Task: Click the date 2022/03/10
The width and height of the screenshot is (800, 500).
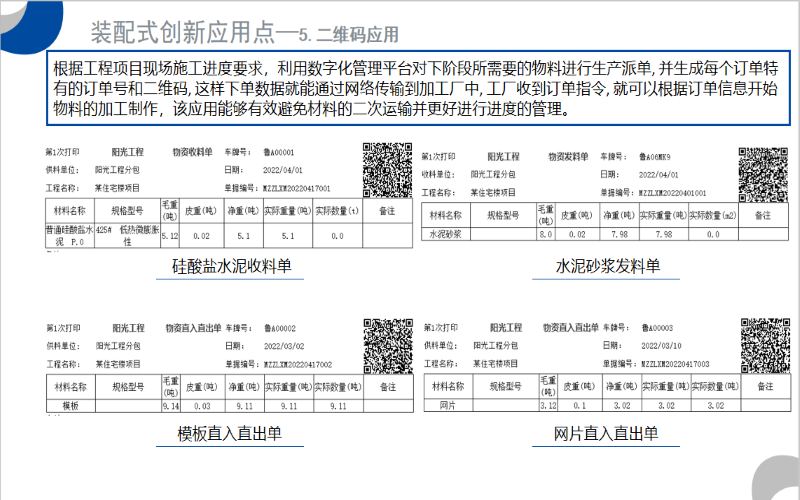Action: pos(661,345)
